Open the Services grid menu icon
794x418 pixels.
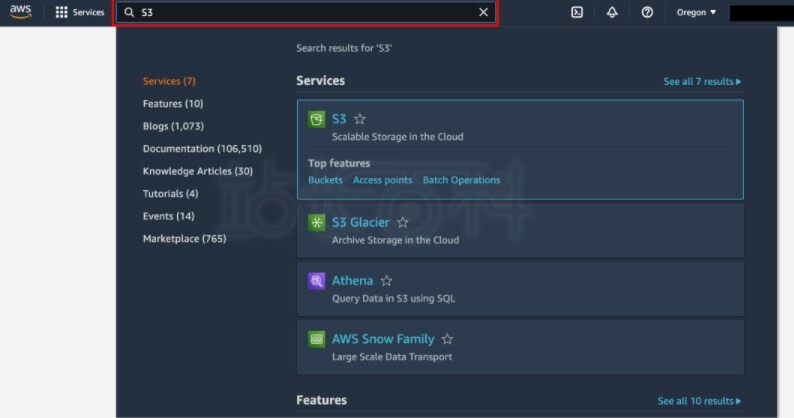(61, 12)
